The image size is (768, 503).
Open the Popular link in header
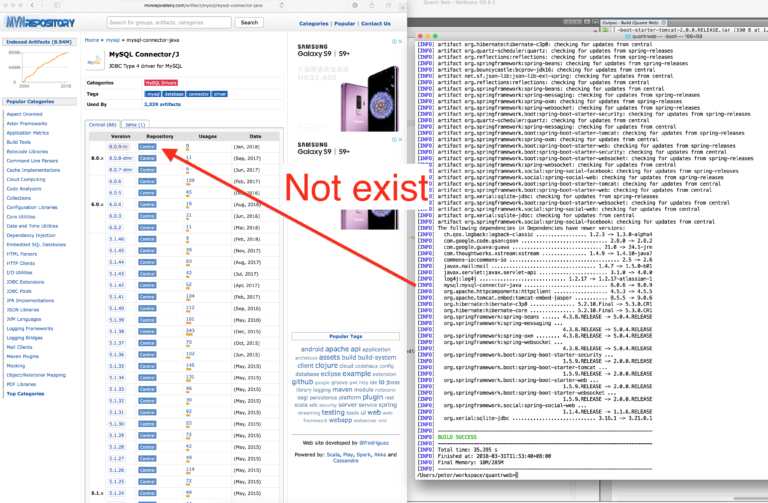[x=345, y=24]
